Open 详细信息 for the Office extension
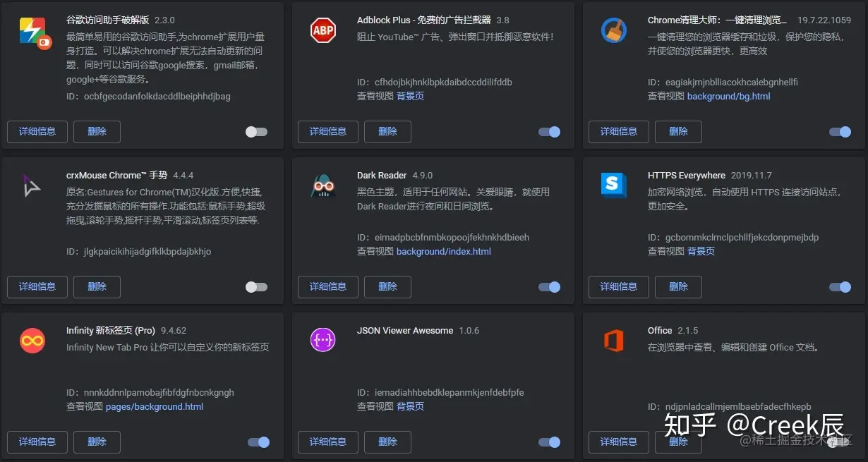 click(x=619, y=442)
